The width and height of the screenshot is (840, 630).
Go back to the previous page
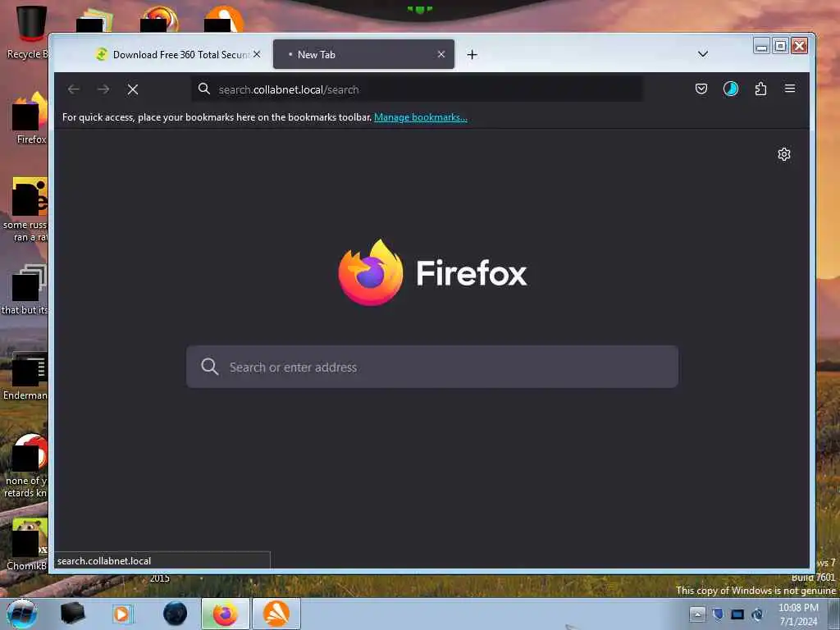pos(74,89)
